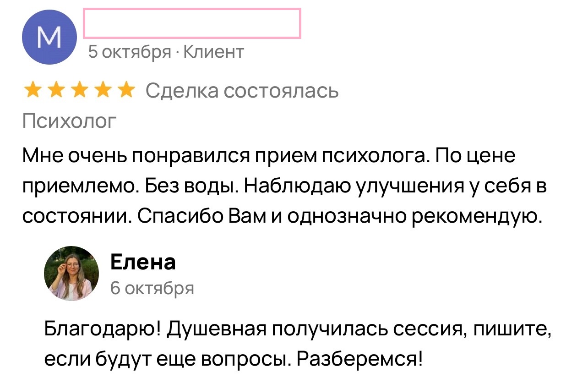The height and width of the screenshot is (389, 588).
Task: Click the purple "M" reviewer avatar
Action: point(49,37)
